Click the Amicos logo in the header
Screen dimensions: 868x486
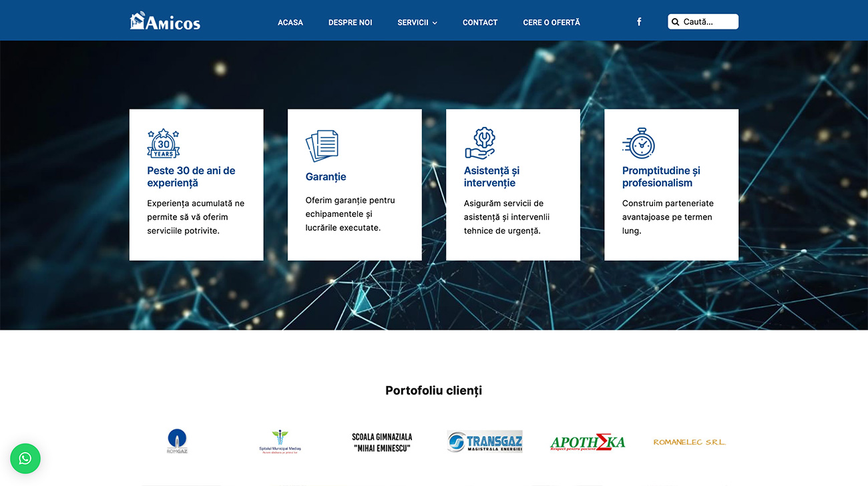165,21
